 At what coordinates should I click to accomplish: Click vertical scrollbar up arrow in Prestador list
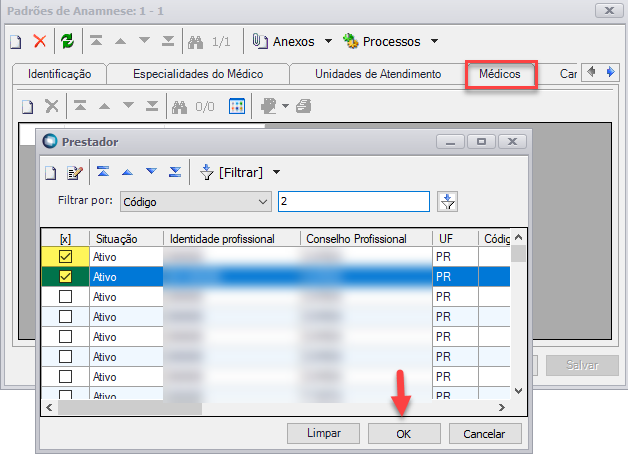coord(518,237)
